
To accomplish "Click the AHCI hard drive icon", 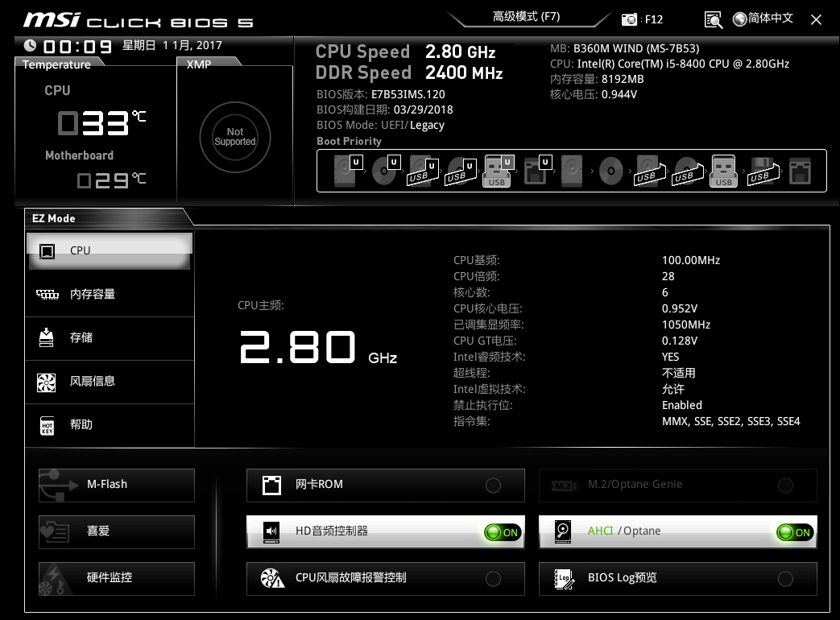I will (x=563, y=531).
